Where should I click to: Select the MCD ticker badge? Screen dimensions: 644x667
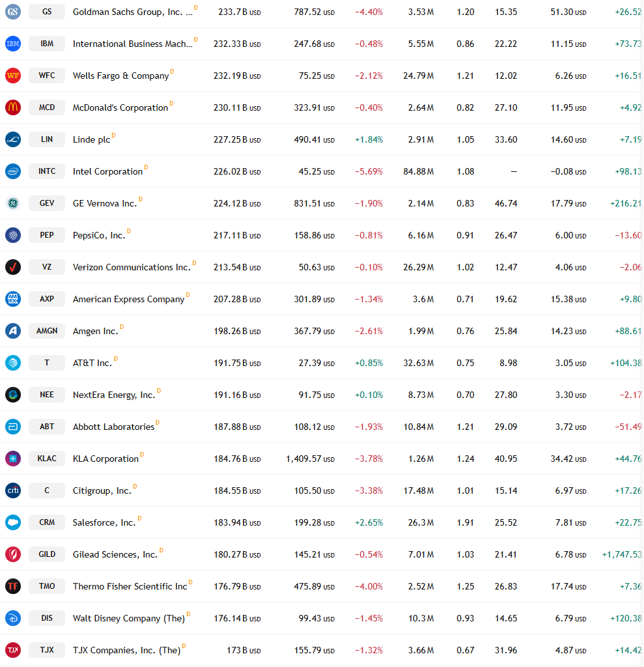pos(47,107)
